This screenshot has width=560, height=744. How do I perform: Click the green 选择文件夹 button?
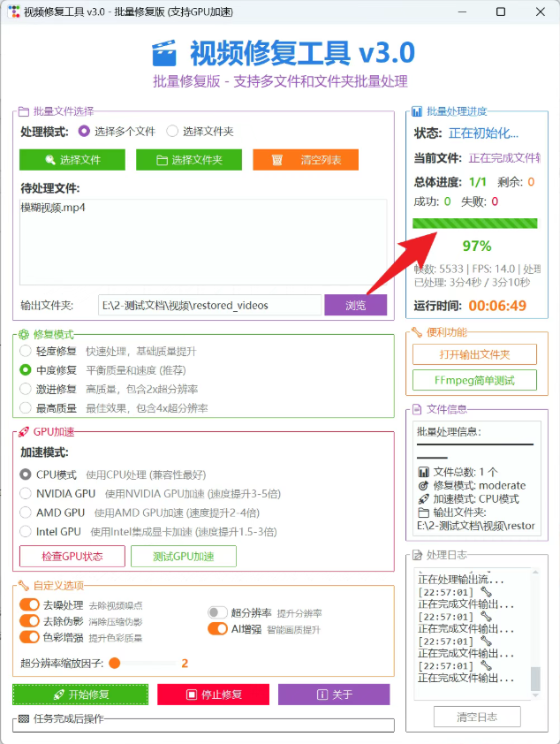tap(189, 160)
